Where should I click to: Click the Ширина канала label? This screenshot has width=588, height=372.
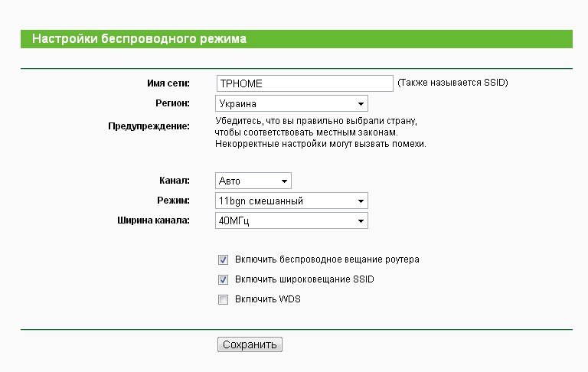(x=153, y=220)
